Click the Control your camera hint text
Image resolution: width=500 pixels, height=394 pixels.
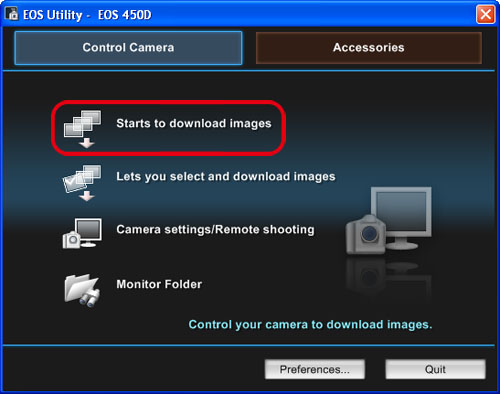[310, 324]
